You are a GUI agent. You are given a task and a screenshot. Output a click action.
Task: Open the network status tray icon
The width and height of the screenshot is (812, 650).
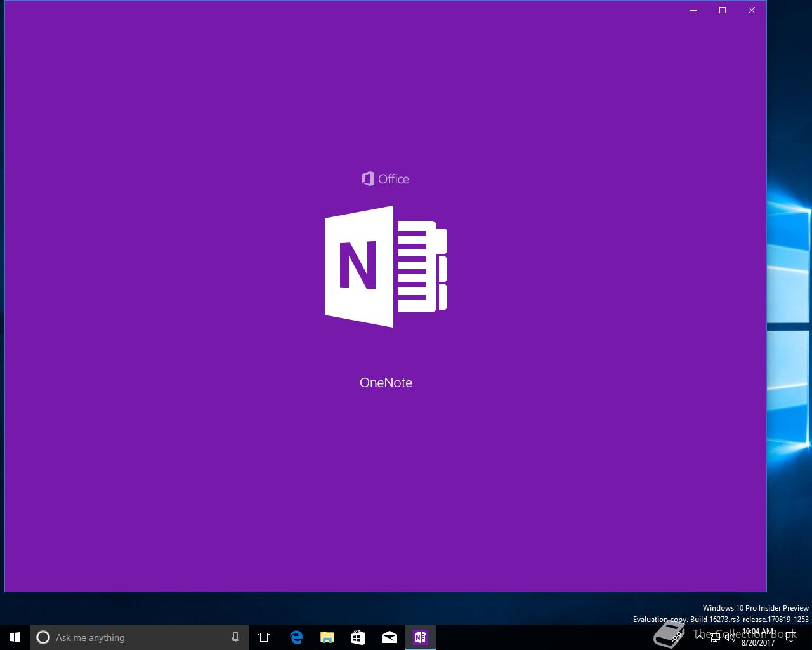point(715,637)
